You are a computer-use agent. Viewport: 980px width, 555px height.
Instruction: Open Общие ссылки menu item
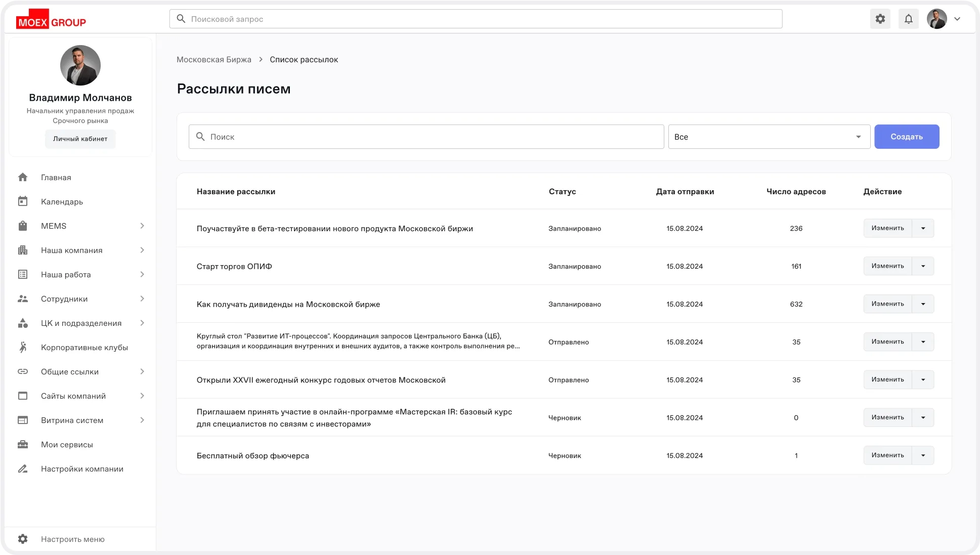[70, 371]
